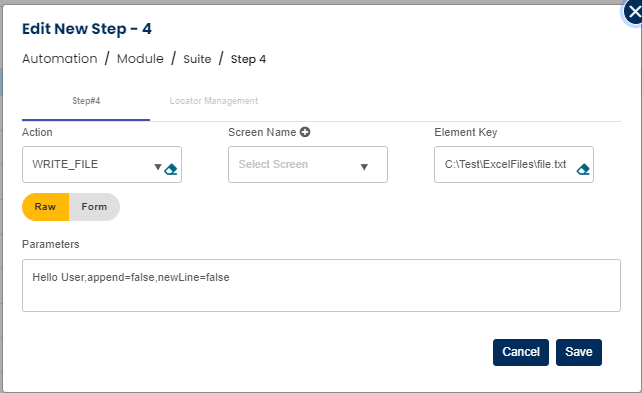Save the step changes

(x=579, y=352)
